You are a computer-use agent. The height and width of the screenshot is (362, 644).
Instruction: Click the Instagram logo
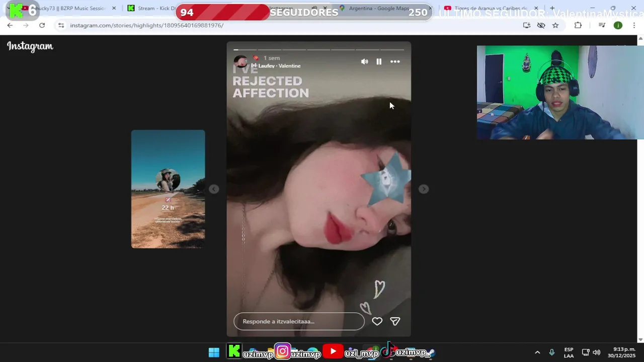pos(30,46)
